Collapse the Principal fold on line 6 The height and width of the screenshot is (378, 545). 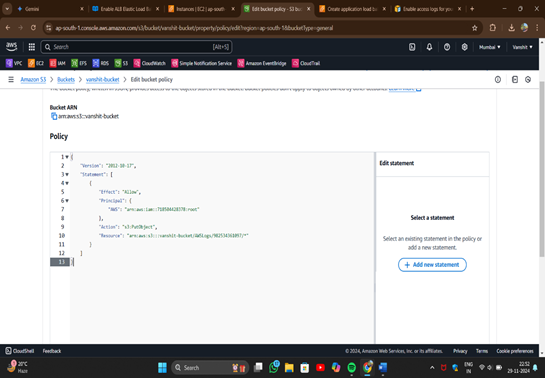[67, 200]
